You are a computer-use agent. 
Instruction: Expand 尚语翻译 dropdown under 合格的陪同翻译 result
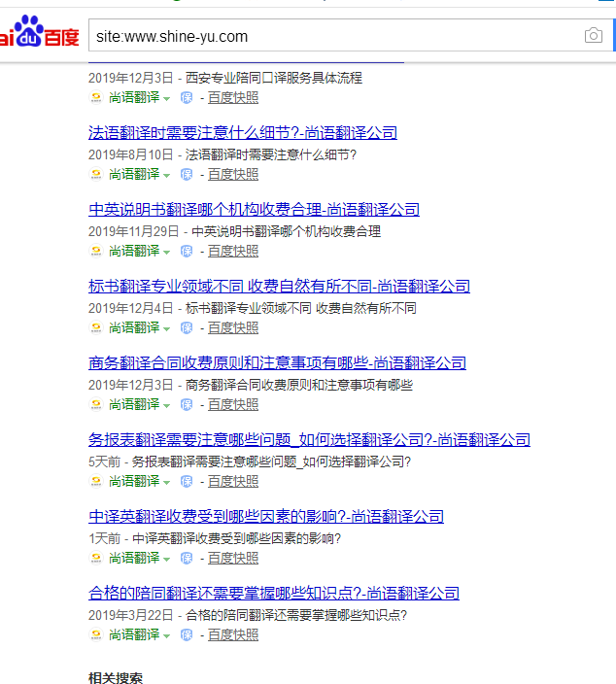[166, 636]
